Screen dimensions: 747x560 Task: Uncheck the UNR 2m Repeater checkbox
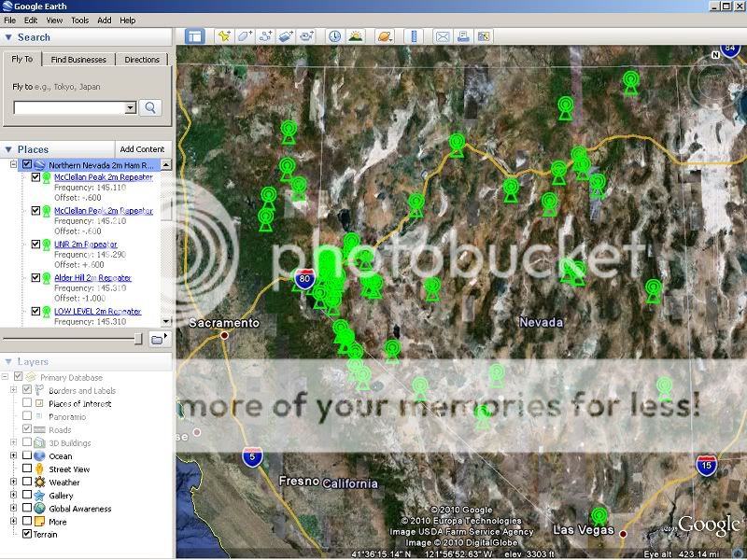(x=36, y=245)
